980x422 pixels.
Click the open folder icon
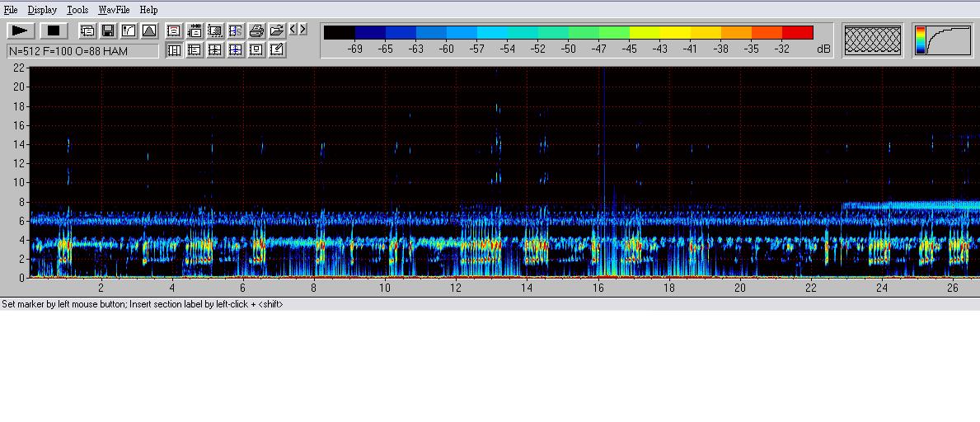point(277,31)
